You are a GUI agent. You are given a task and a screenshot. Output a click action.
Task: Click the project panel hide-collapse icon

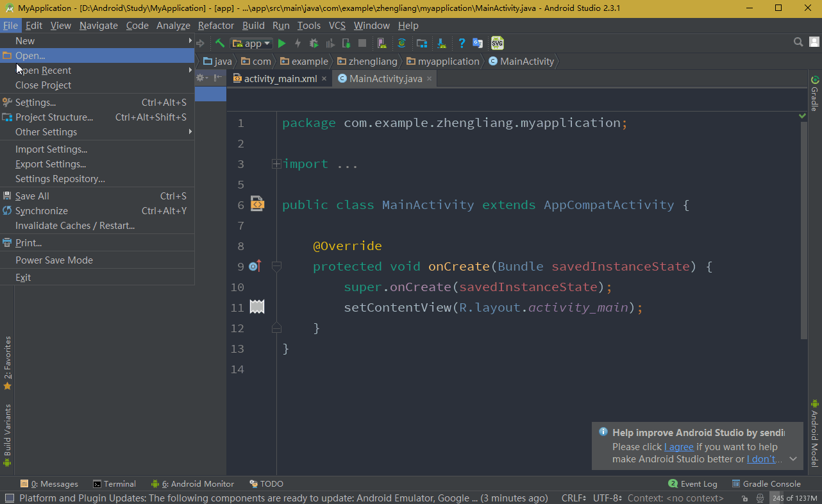[217, 78]
